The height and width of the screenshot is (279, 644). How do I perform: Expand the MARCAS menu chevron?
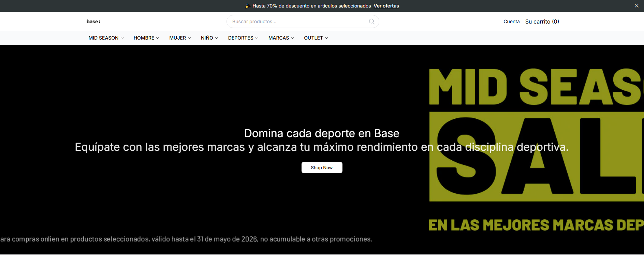coord(292,38)
